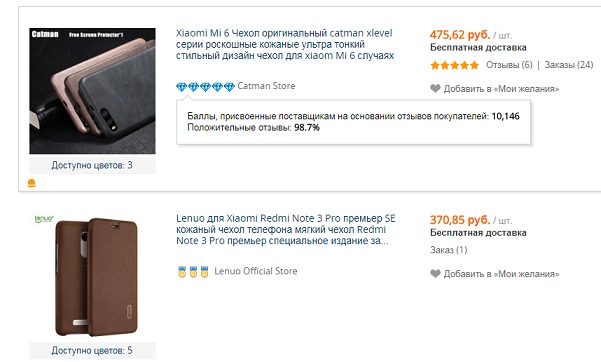
Task: Click the medal rating icons beside Lenuo Official Store
Action: tap(193, 272)
